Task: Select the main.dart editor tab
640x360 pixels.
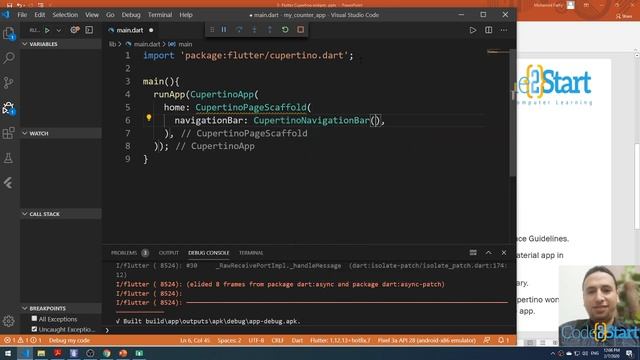Action: [x=130, y=30]
